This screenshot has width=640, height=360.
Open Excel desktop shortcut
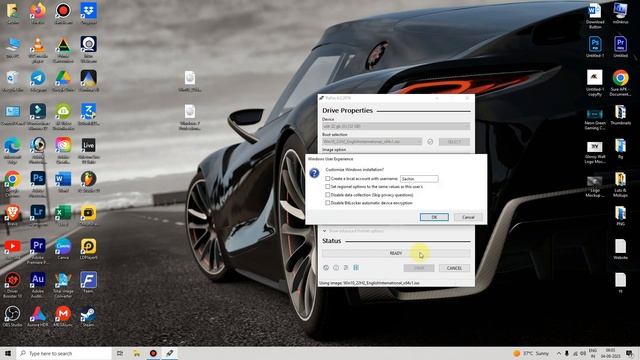pyautogui.click(x=63, y=215)
